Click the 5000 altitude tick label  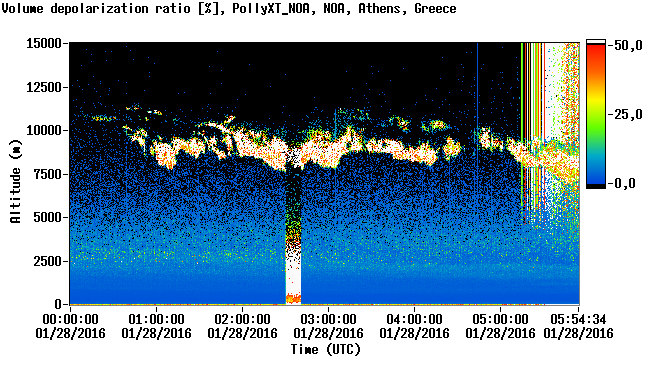[x=47, y=218]
